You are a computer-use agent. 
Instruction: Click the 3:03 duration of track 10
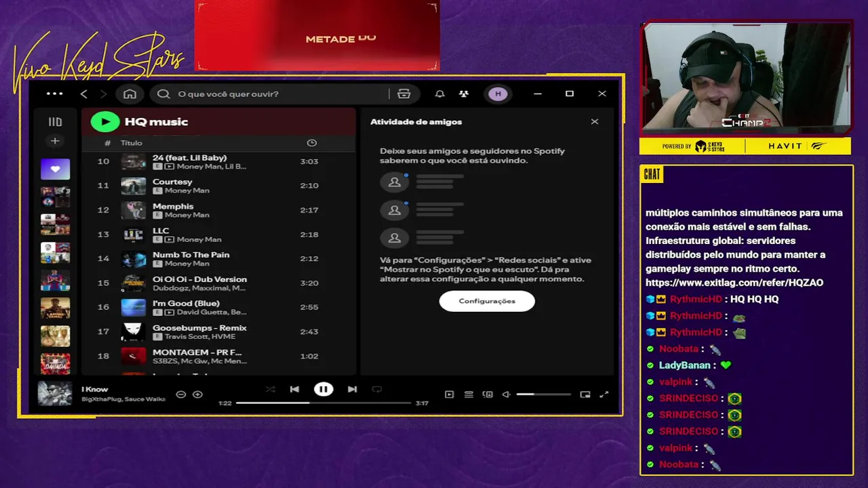click(309, 161)
